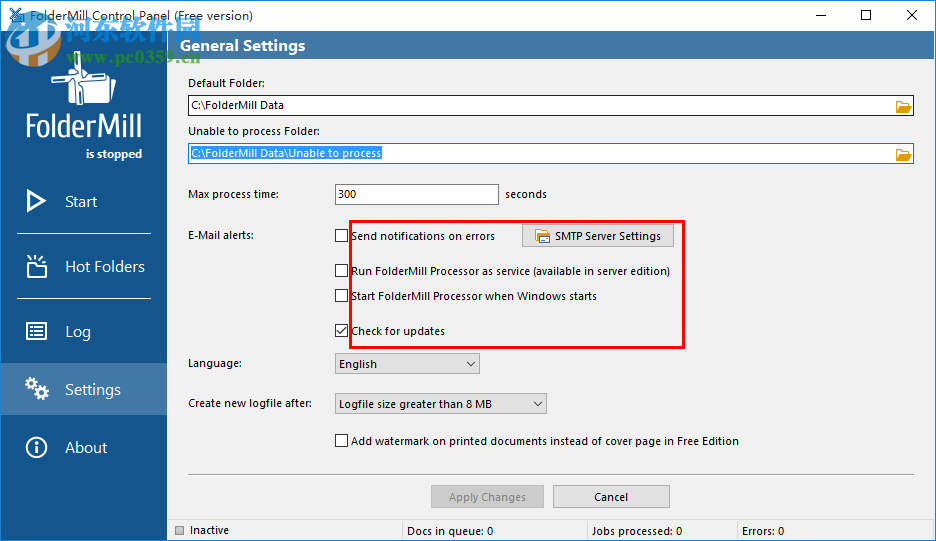
Task: Click the Default Folder path field
Action: (x=538, y=105)
